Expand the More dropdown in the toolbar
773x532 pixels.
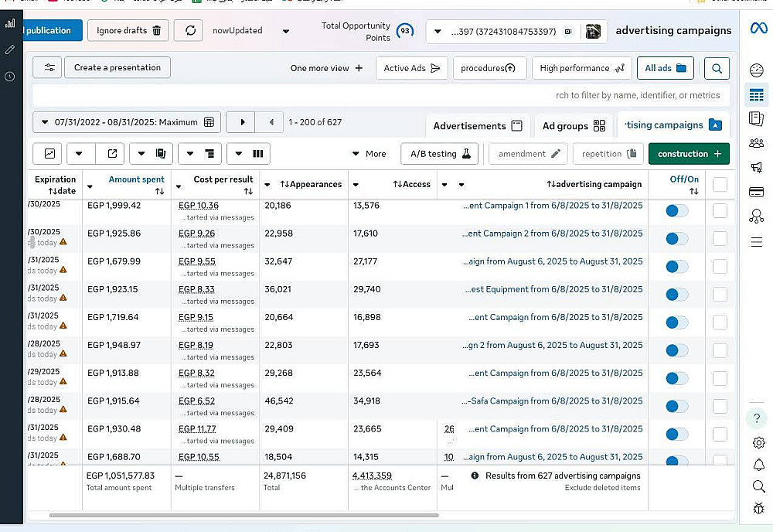[369, 154]
